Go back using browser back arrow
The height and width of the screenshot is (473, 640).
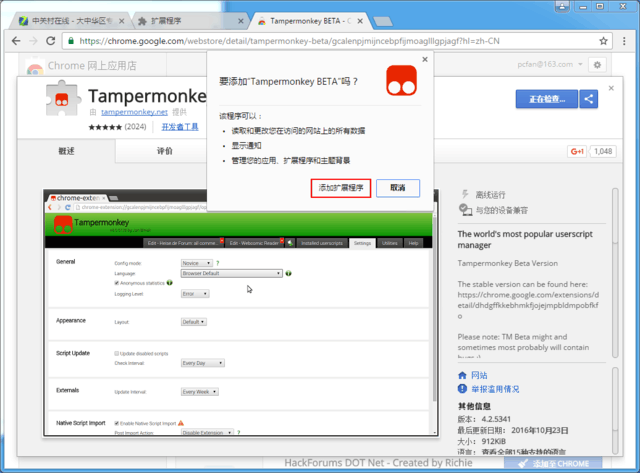coord(16,41)
